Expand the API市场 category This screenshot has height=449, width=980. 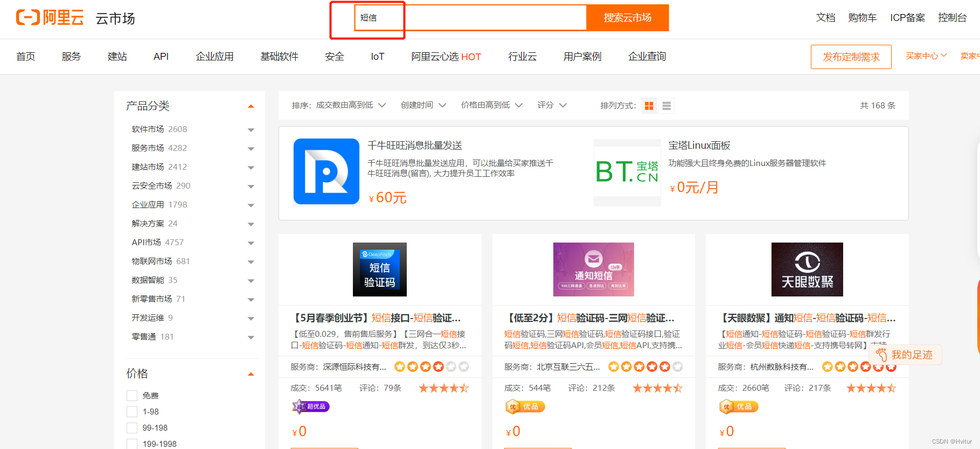pos(251,243)
